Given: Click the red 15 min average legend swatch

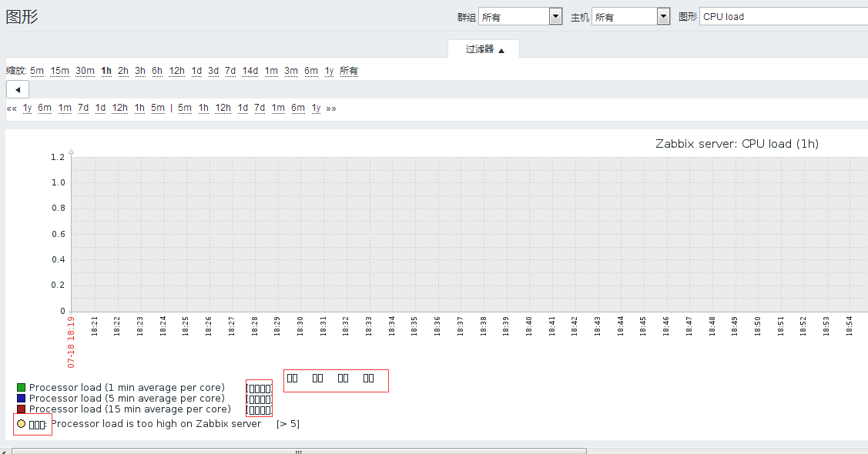Looking at the screenshot, I should (22, 409).
